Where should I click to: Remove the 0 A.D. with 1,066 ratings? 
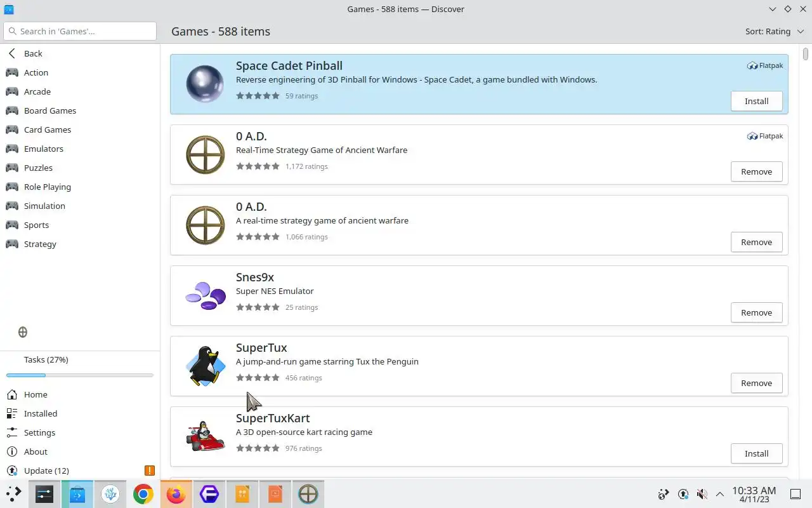(x=756, y=242)
